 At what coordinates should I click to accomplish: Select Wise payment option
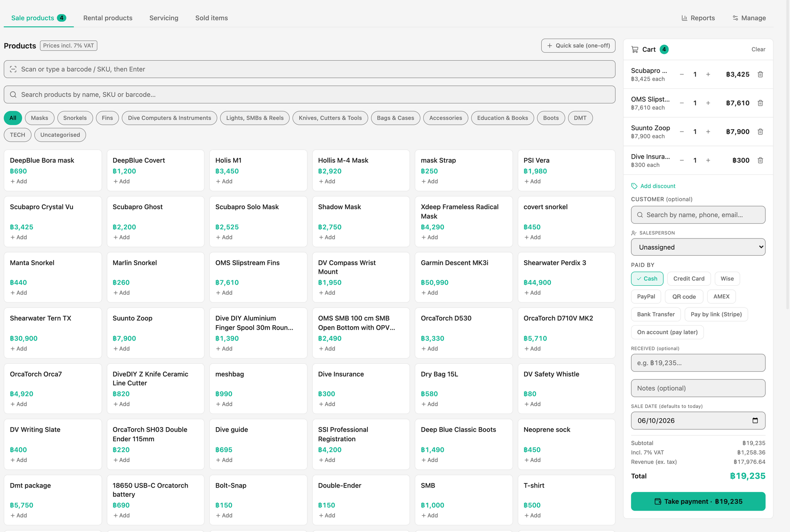pos(727,279)
